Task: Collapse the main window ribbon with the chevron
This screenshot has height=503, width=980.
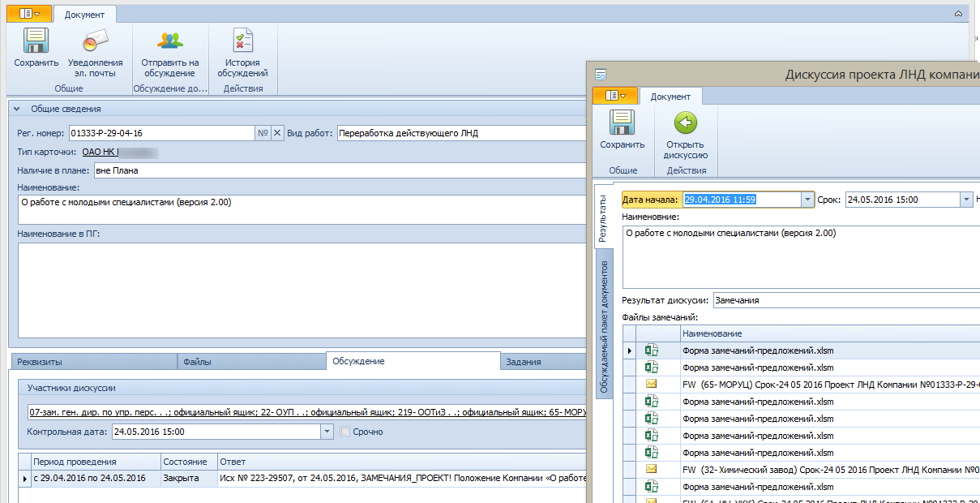Action: [958, 14]
